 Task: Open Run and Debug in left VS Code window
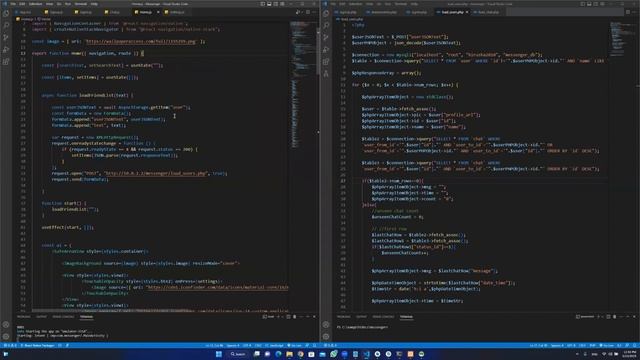[x=6, y=49]
